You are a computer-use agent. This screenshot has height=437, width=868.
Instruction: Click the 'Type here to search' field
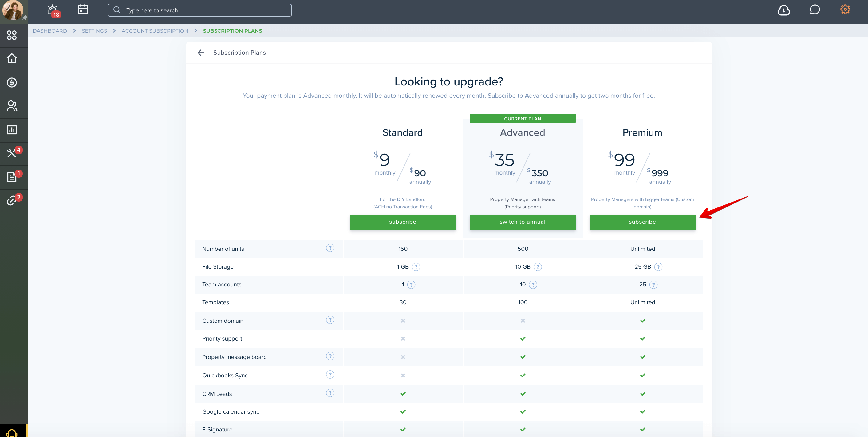[199, 10]
